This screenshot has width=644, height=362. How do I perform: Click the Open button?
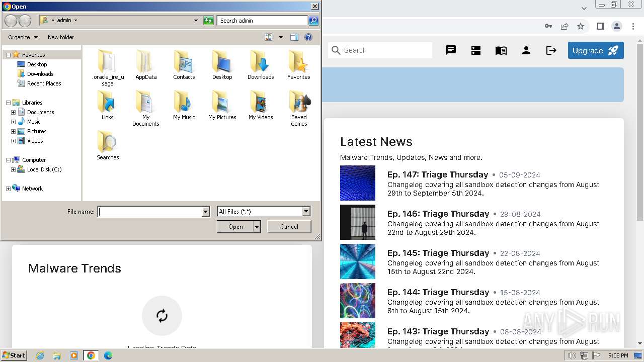235,227
